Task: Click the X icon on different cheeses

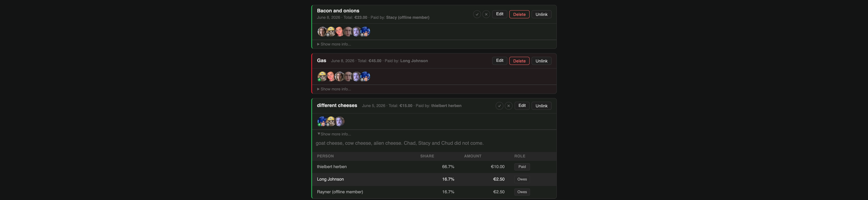Action: click(509, 106)
